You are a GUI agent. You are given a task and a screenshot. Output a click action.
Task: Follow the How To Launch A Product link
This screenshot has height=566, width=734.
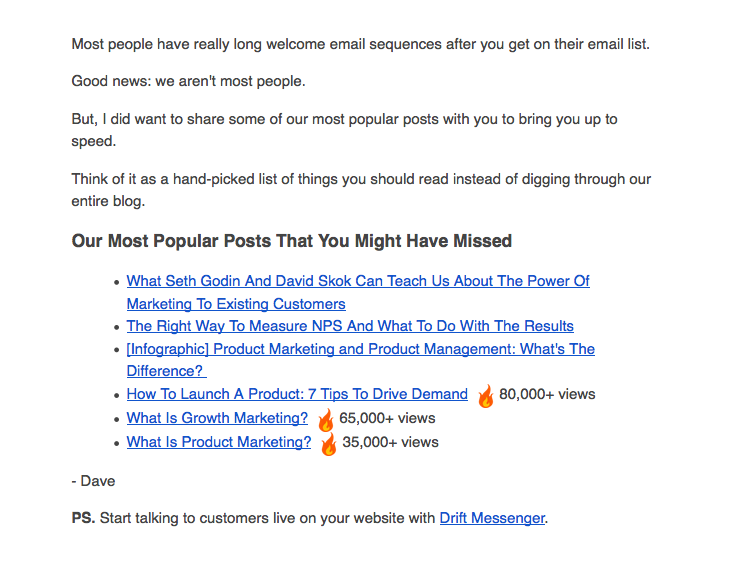(297, 394)
